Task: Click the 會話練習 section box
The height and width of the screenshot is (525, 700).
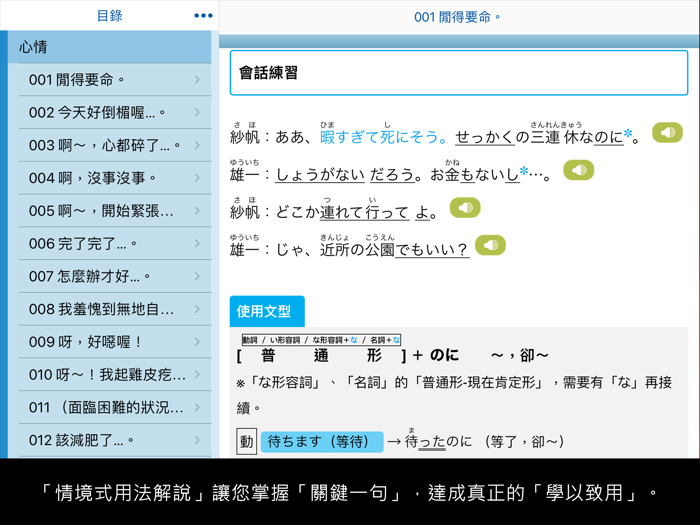Action: tap(458, 73)
